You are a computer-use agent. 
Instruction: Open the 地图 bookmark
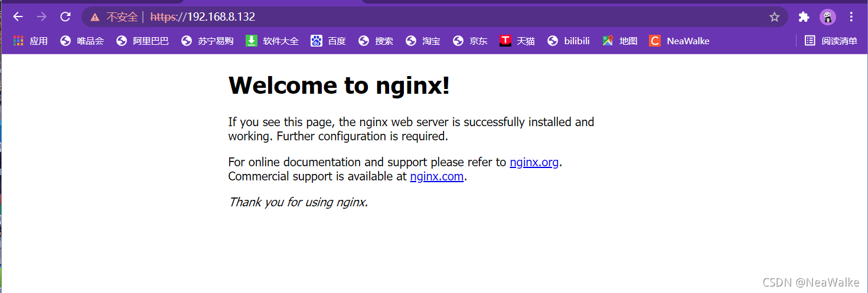click(620, 41)
